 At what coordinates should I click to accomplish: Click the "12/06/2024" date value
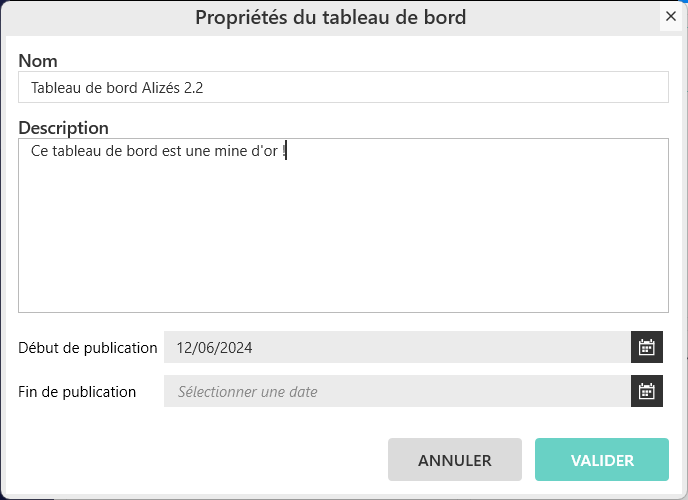pos(214,348)
